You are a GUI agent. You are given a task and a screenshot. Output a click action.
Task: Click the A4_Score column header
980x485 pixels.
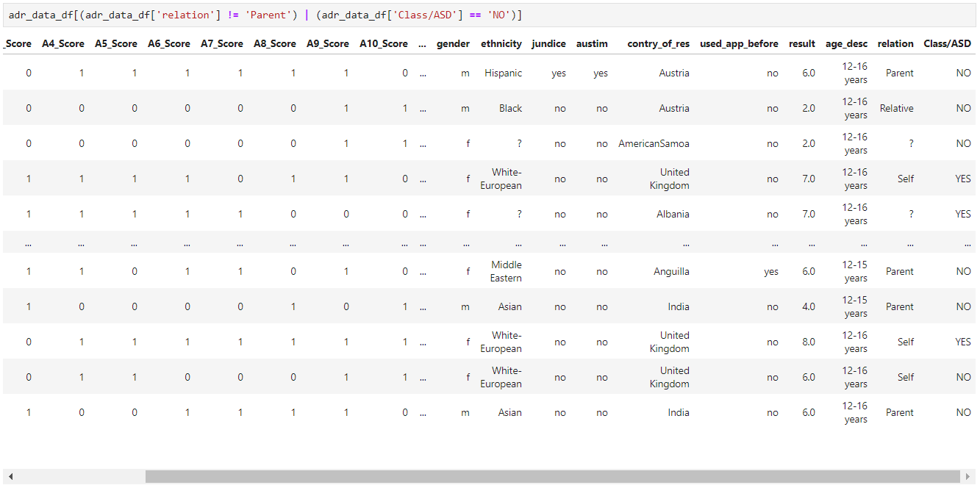pyautogui.click(x=63, y=43)
